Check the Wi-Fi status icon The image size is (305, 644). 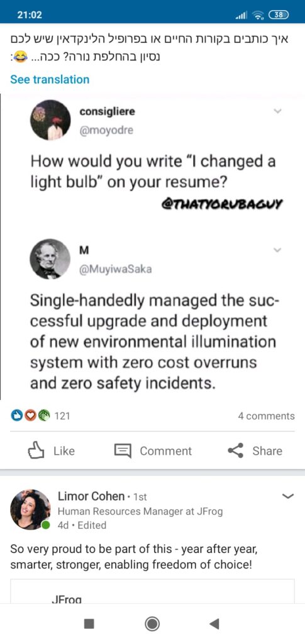coord(258,15)
